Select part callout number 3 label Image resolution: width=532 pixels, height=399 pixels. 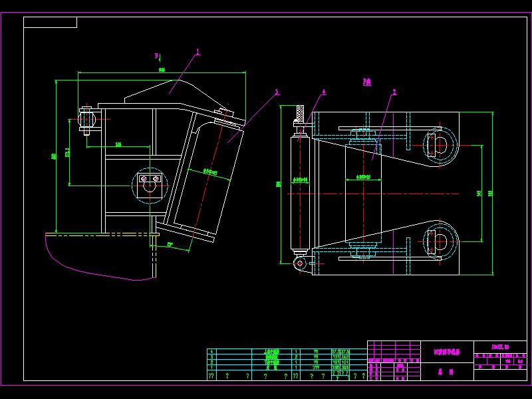(277, 92)
